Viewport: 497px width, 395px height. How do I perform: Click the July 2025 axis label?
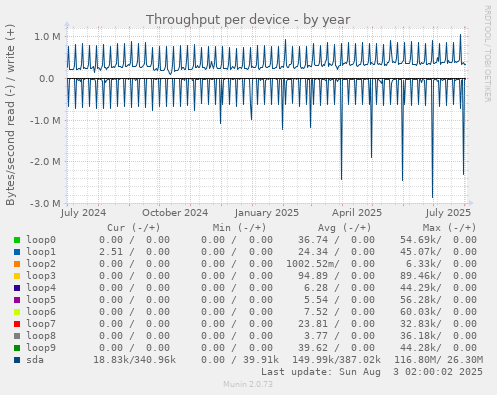point(448,213)
